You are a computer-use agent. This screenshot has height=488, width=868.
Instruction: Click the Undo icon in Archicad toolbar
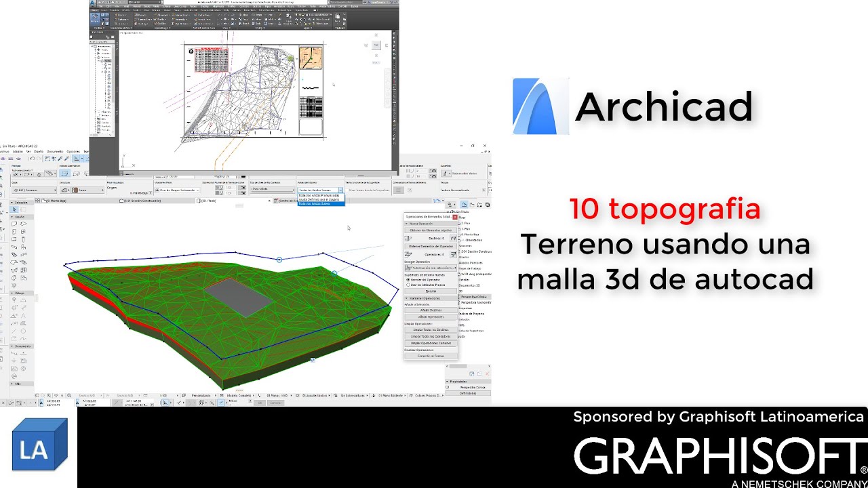click(x=32, y=159)
